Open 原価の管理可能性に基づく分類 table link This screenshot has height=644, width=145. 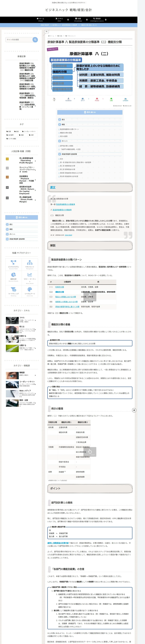point(67,307)
